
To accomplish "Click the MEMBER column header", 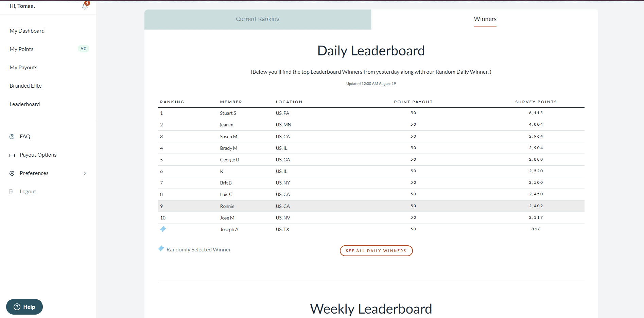I will 231,102.
